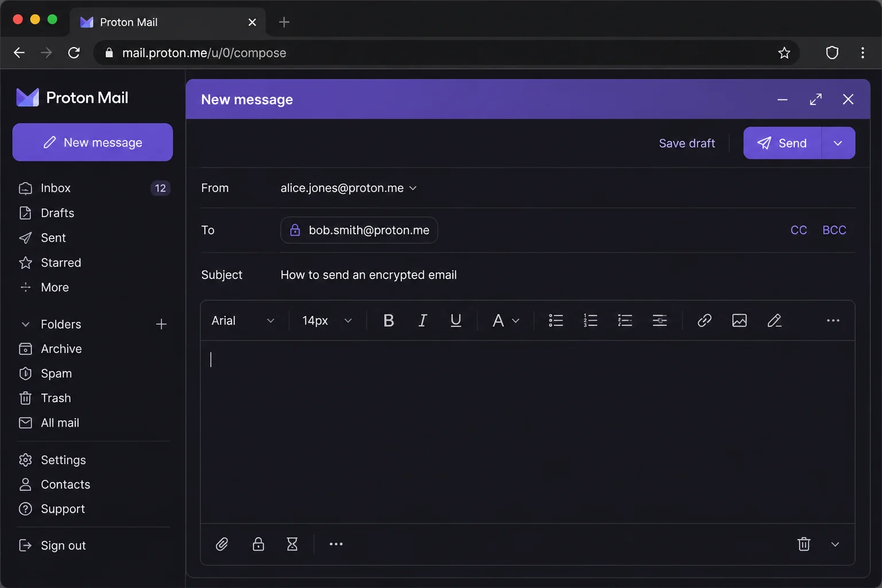The height and width of the screenshot is (588, 882).
Task: Click into the message body area
Action: coord(527,432)
